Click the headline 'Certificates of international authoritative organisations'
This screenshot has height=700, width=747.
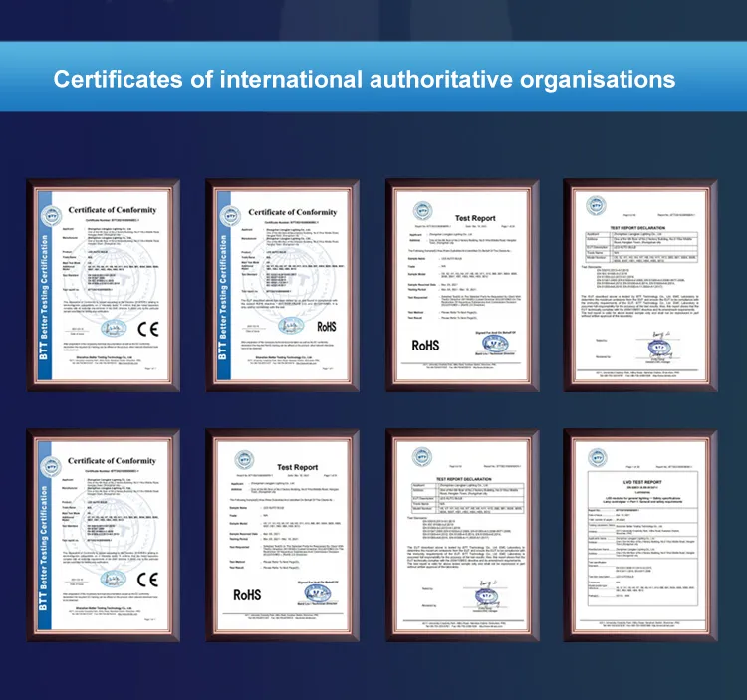pyautogui.click(x=364, y=79)
